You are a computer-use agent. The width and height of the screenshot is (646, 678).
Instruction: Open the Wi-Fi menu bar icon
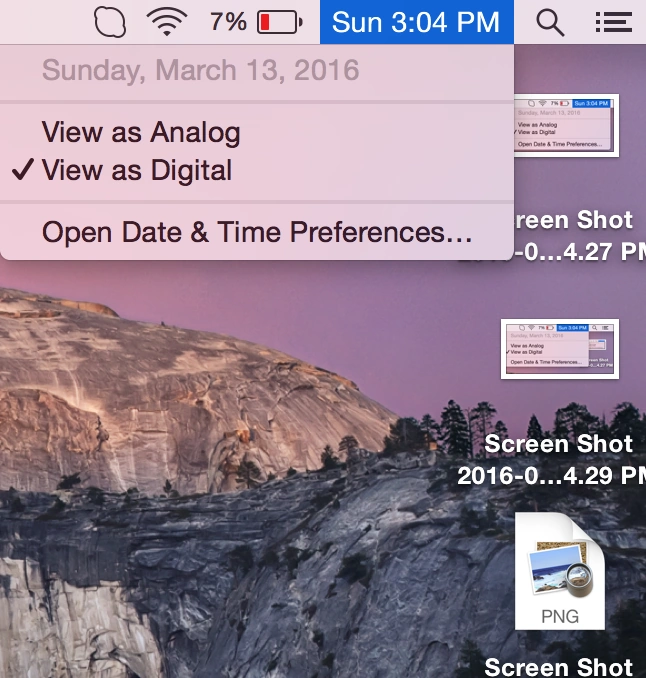coord(167,21)
